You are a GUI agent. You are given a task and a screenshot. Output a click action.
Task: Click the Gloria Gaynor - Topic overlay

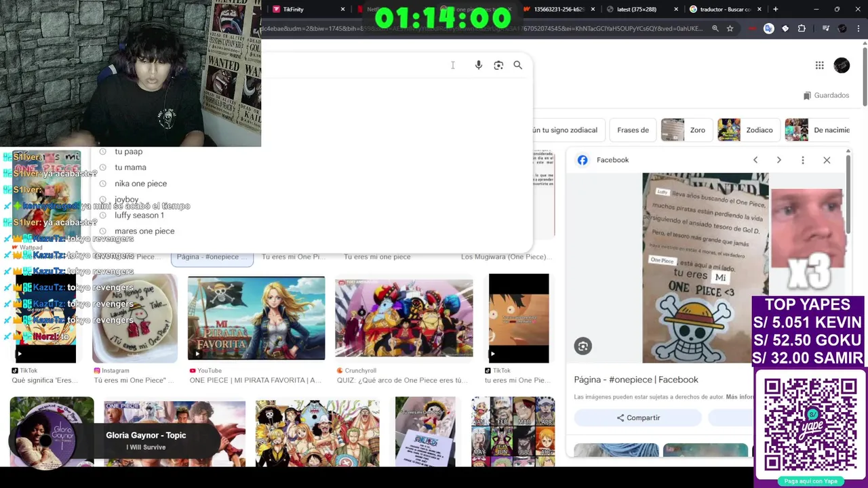click(x=115, y=441)
